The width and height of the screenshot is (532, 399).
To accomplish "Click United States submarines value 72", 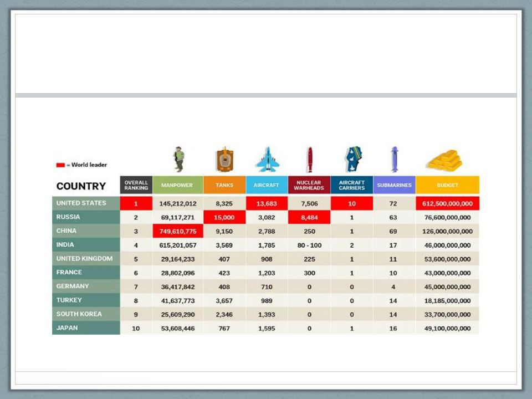I will (393, 203).
